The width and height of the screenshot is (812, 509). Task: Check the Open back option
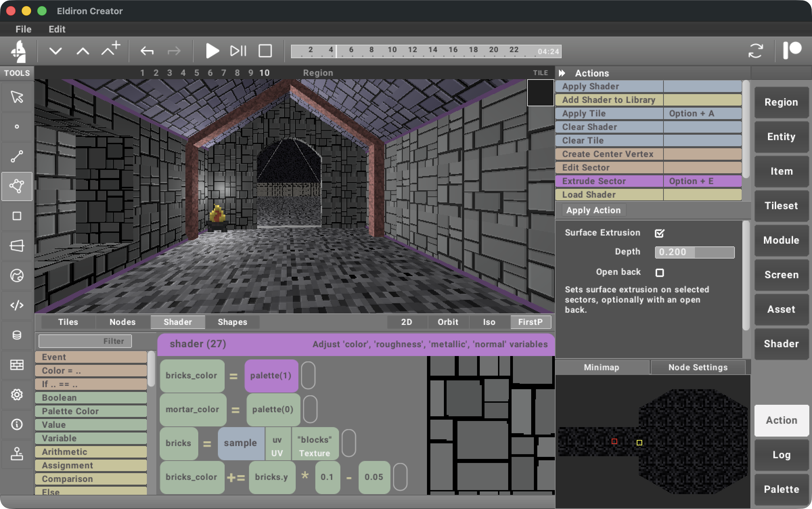pos(660,272)
